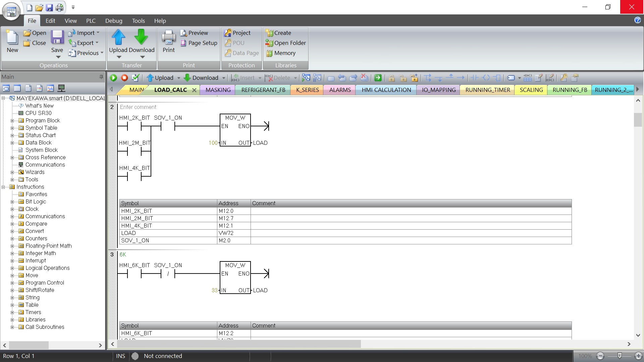Click the Insert contact toolbar icon

pyautogui.click(x=474, y=78)
